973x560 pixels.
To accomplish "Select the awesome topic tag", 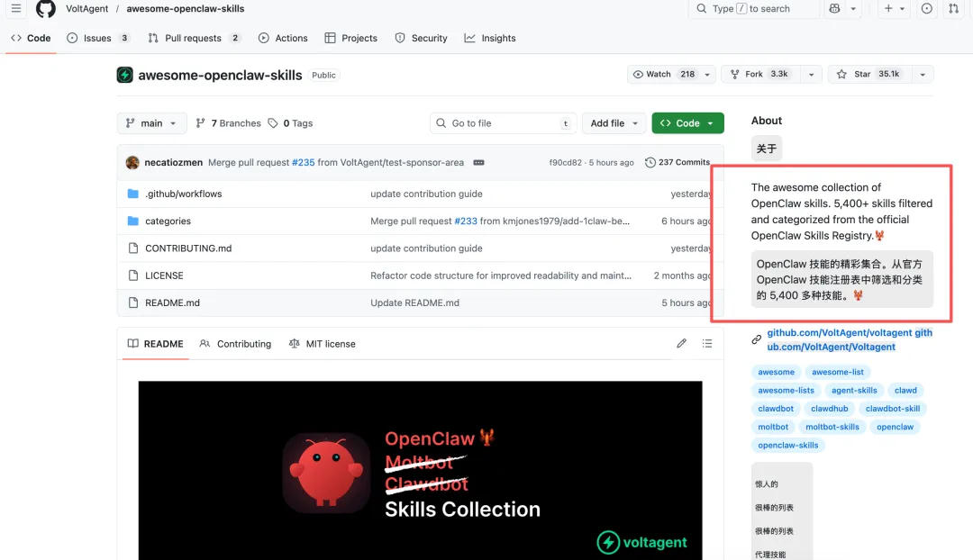I will coord(777,372).
